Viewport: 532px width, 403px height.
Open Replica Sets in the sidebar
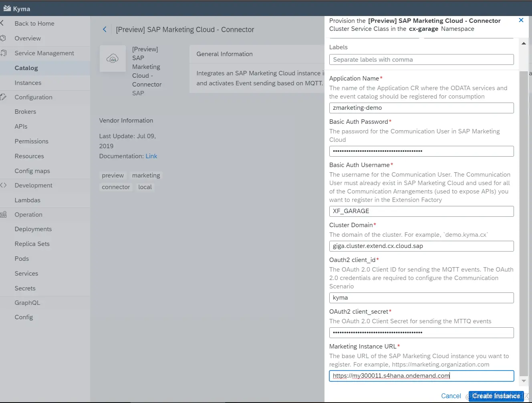(x=32, y=244)
